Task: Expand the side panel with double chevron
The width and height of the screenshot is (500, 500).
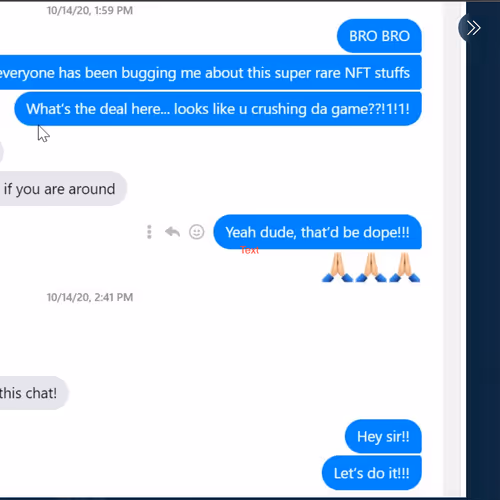Action: [x=473, y=28]
